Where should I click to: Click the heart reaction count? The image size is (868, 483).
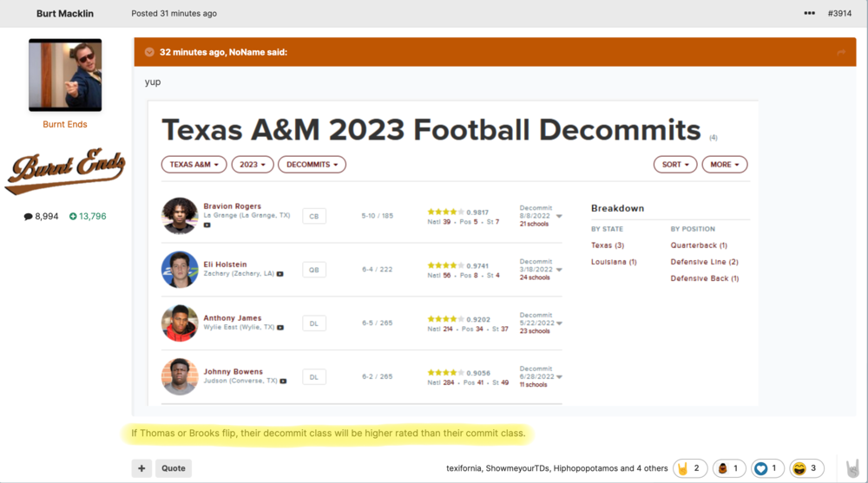coord(766,468)
